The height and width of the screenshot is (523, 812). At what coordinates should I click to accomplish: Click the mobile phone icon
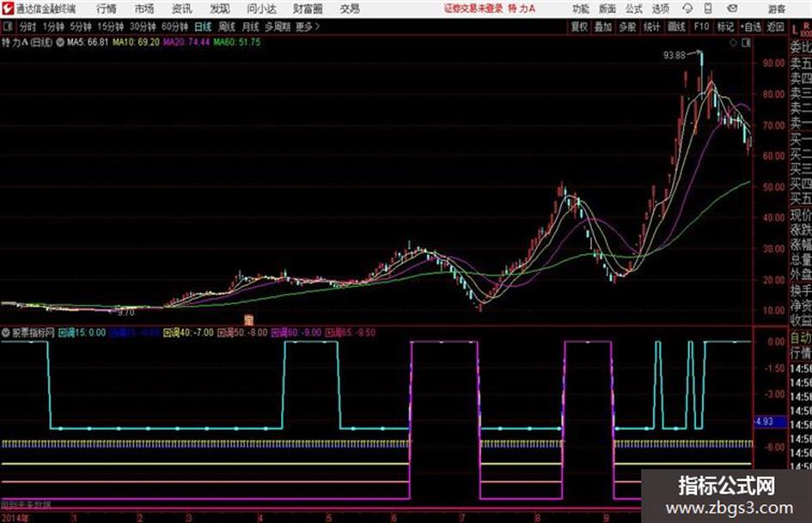[708, 9]
